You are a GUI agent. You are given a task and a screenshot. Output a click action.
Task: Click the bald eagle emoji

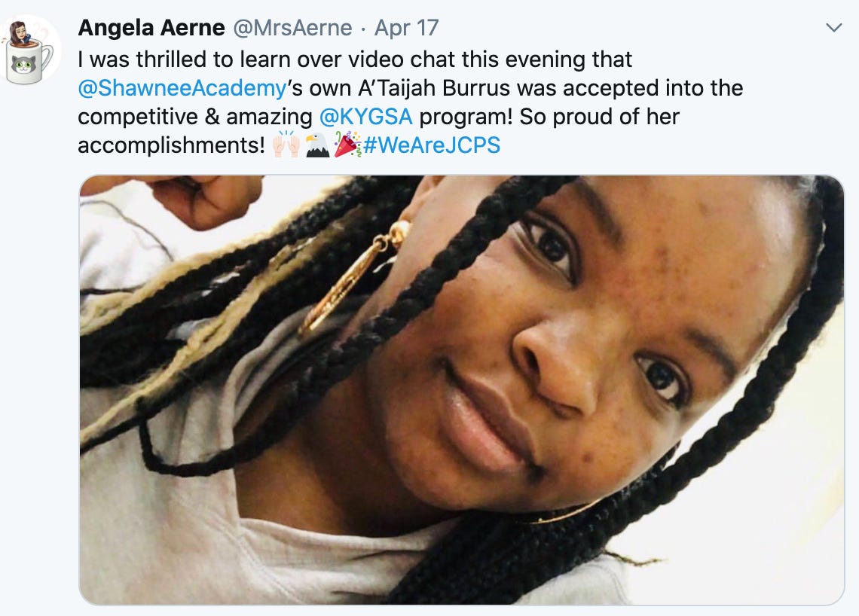317,145
